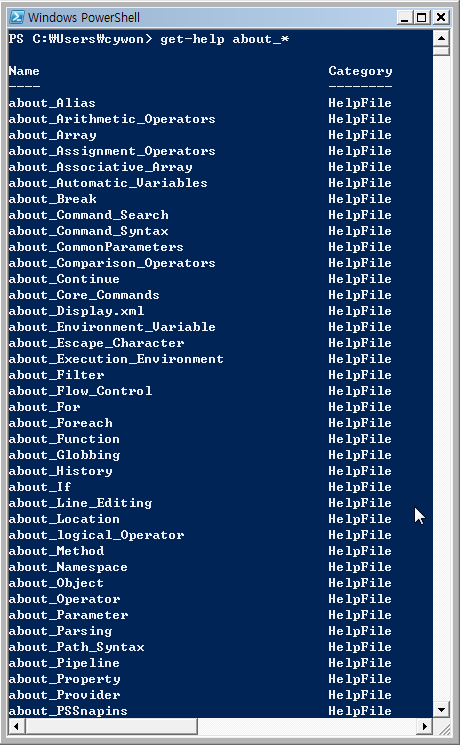
Task: Click the window resize grip corner
Action: coord(442,726)
